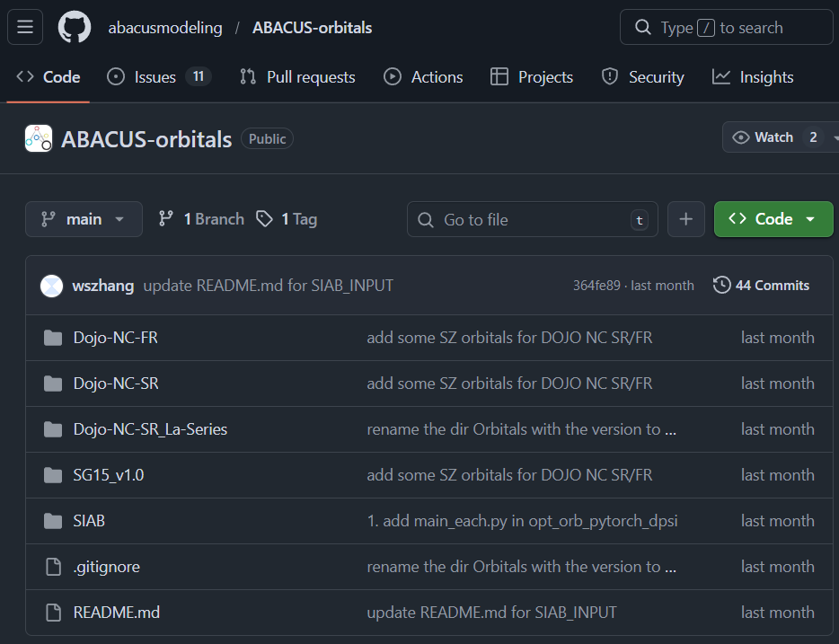Screen dimensions: 839x644
Task: Click the branch icon showing 1 Branch
Action: click(166, 219)
